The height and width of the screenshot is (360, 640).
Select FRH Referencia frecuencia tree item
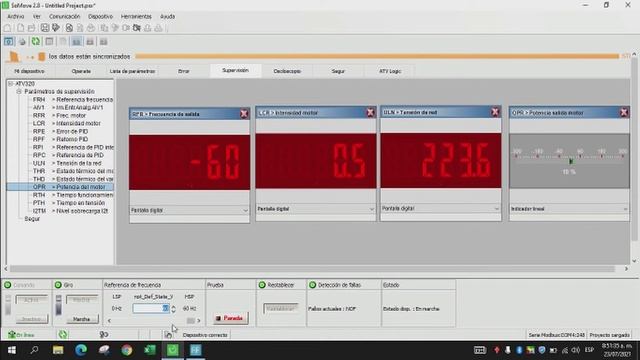click(x=73, y=100)
